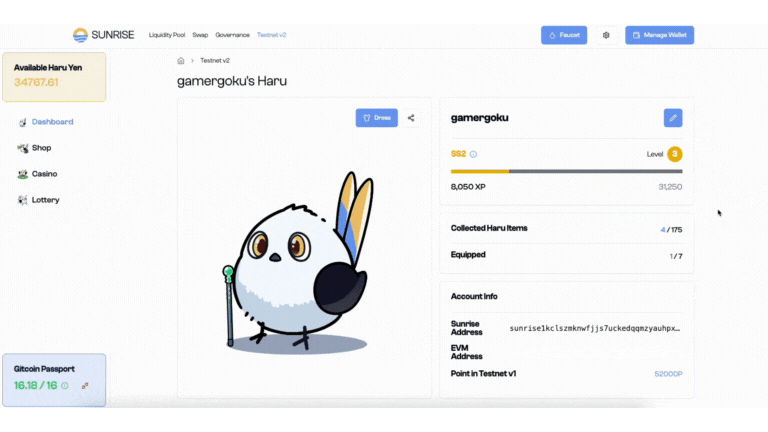Click the gamergoku's Haru heading
Viewport: 768px width, 432px height.
click(232, 81)
